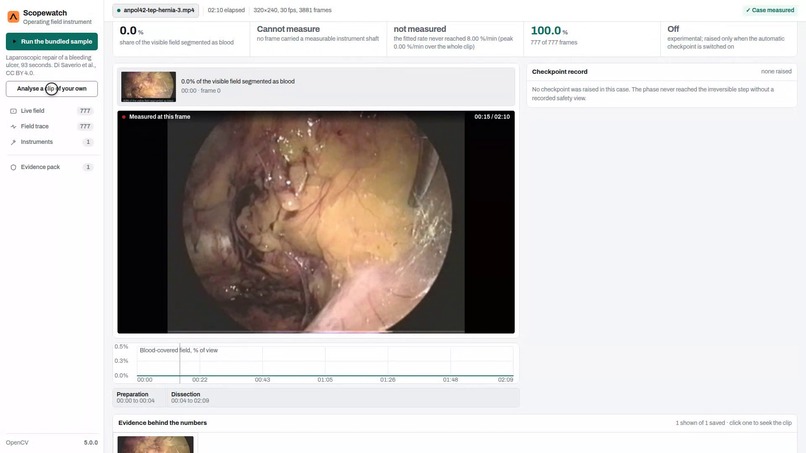Screen dimensions: 806x453
Task: Open the Evidence pack section
Action: (x=51, y=167)
